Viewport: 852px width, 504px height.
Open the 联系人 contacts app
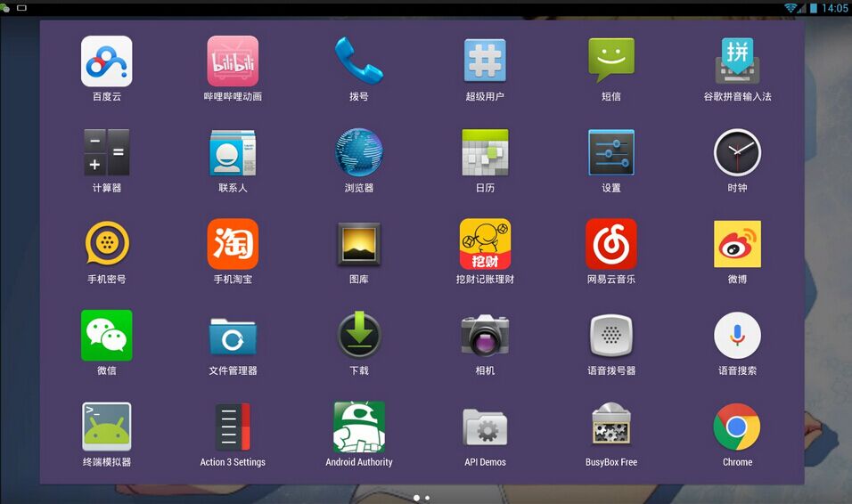click(x=233, y=152)
